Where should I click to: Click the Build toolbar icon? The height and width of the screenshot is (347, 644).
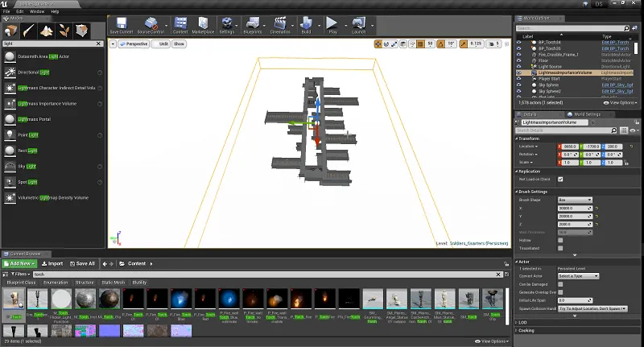click(306, 26)
